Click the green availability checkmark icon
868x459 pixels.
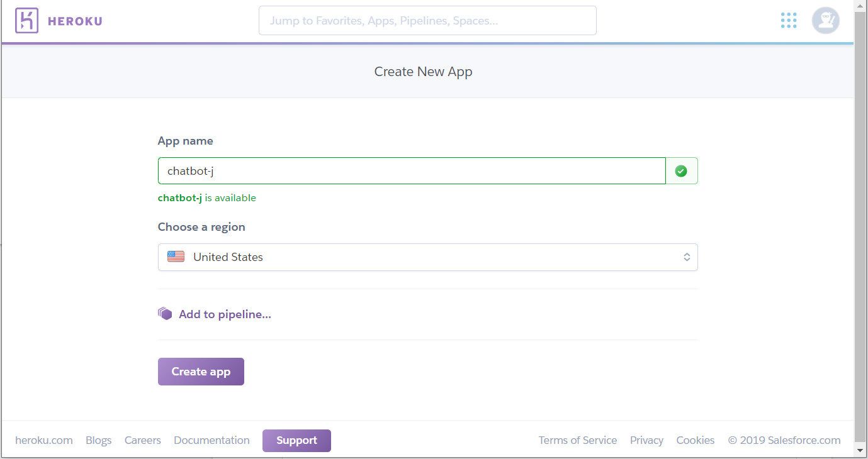point(681,171)
